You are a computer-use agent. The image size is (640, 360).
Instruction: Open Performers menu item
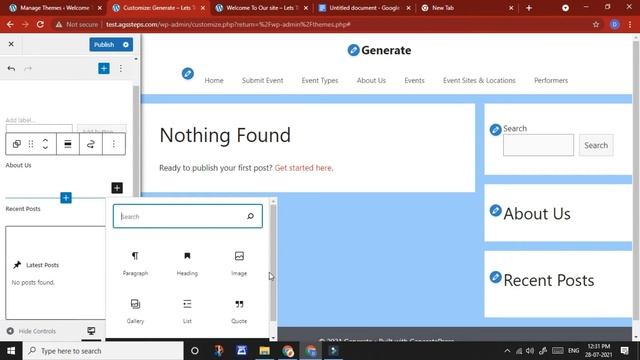click(551, 80)
